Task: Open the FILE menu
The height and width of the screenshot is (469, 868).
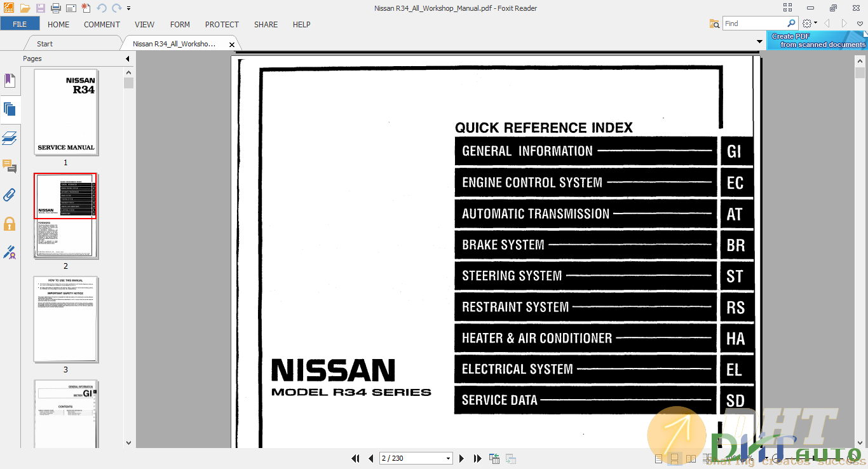Action: (20, 24)
